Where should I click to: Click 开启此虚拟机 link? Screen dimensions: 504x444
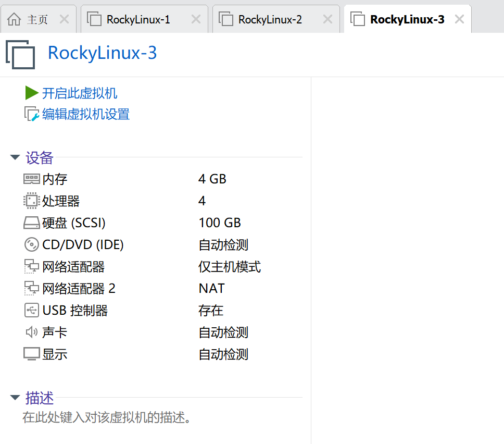[79, 93]
